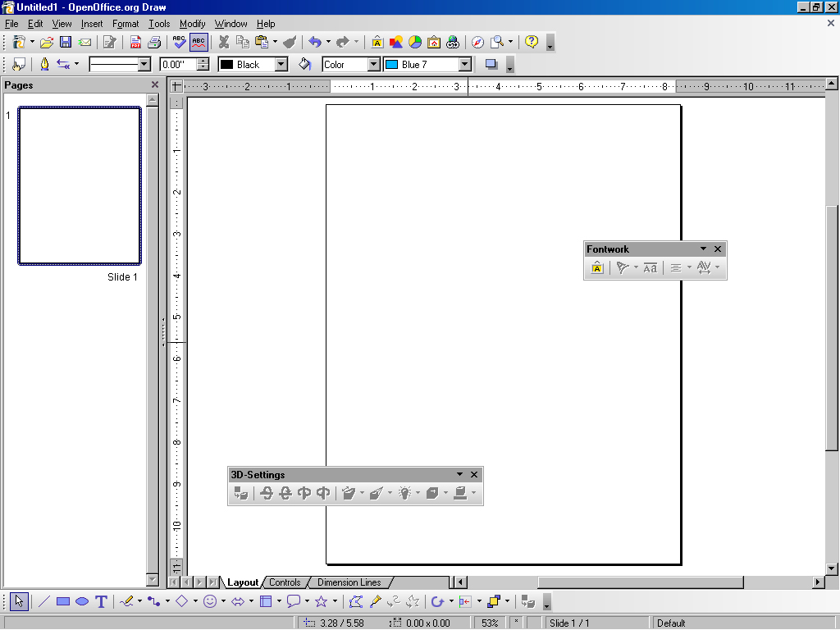Screen dimensions: 840x630
Task: Open the Format menu
Action: point(126,24)
